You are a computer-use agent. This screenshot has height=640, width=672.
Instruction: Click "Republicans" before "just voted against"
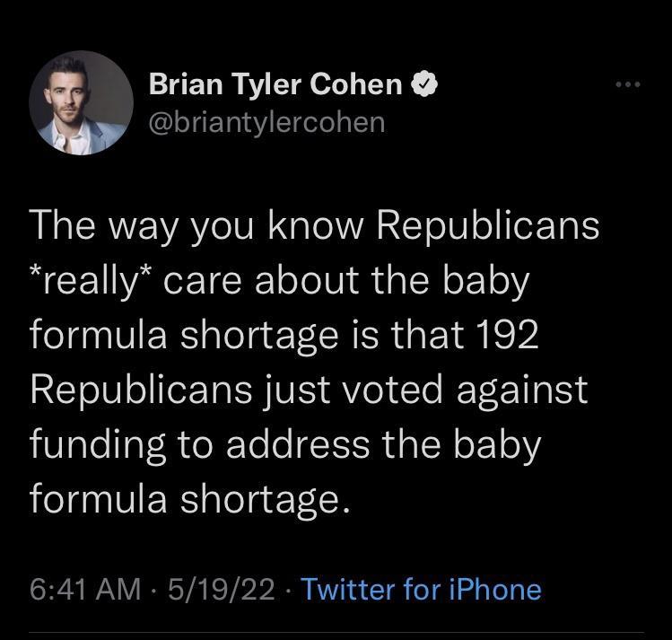pyautogui.click(x=136, y=390)
